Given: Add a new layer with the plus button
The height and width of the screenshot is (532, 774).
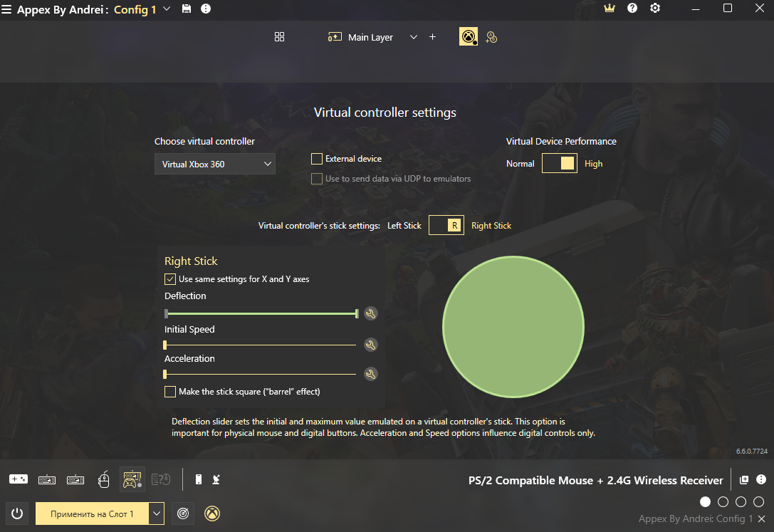Looking at the screenshot, I should pyautogui.click(x=432, y=37).
